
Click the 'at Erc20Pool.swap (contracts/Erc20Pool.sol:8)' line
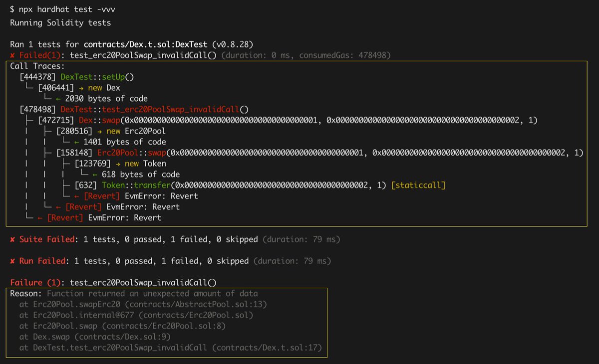[x=122, y=326]
